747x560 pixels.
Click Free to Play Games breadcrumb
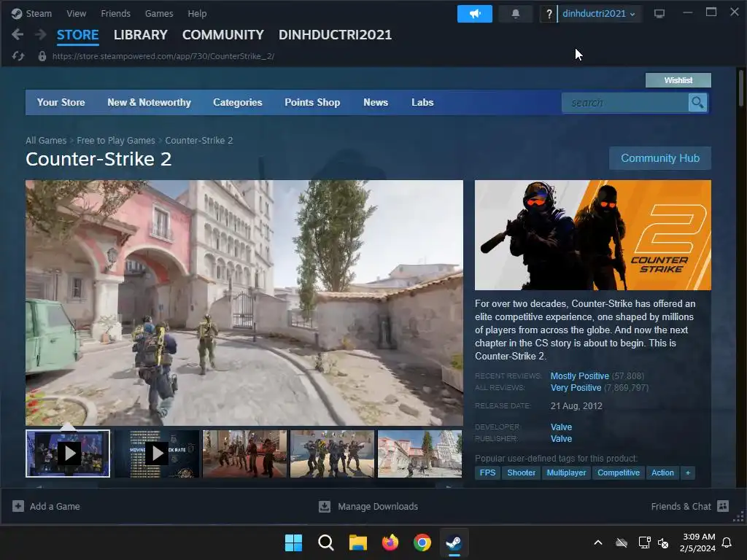coord(116,141)
